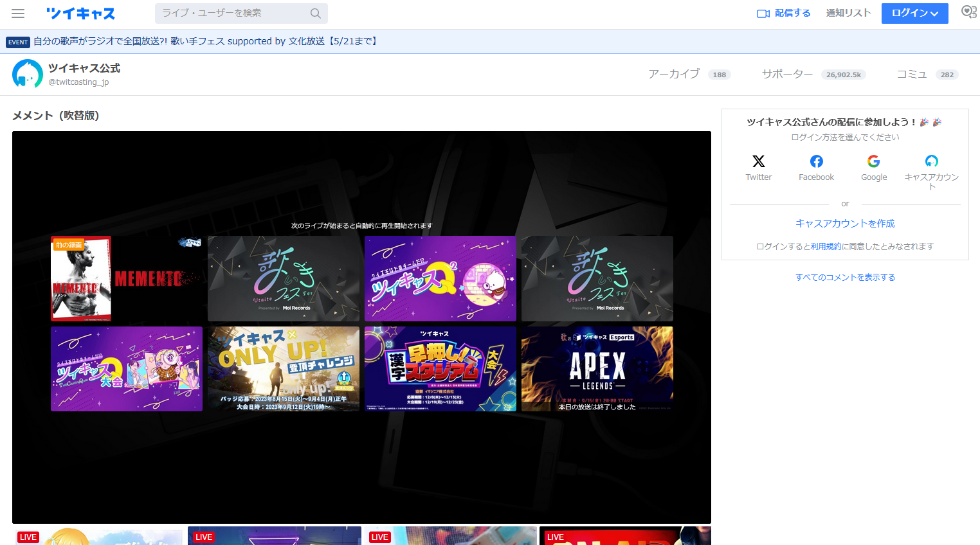Screen dimensions: 980x545
Task: Log in with the Twitter X icon
Action: coord(759,161)
